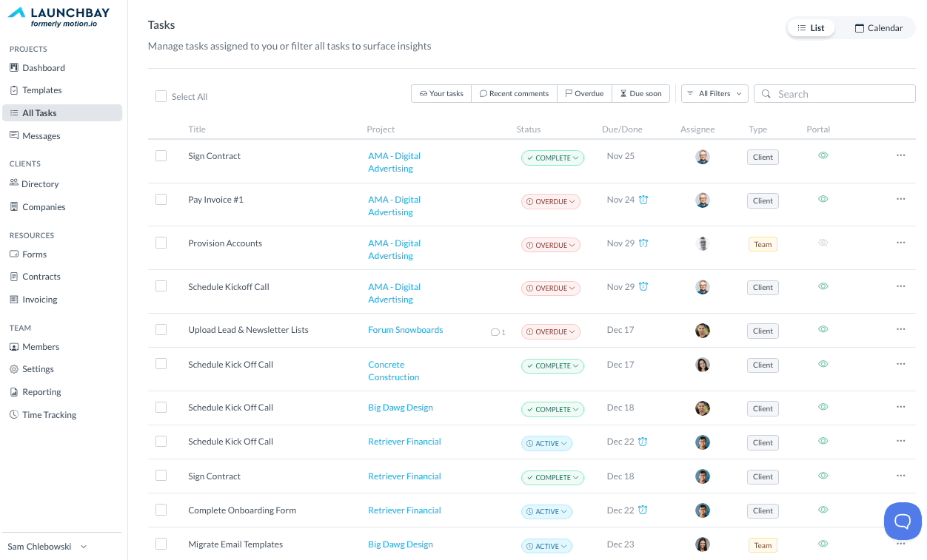Check the Pay Invoice #1 checkbox
This screenshot has width=927, height=560.
[161, 199]
